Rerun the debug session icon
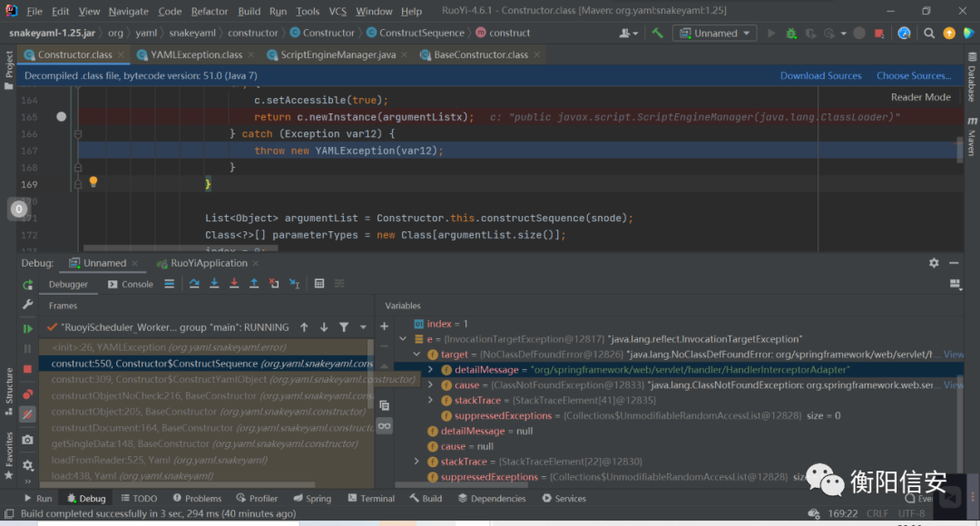 pos(27,285)
